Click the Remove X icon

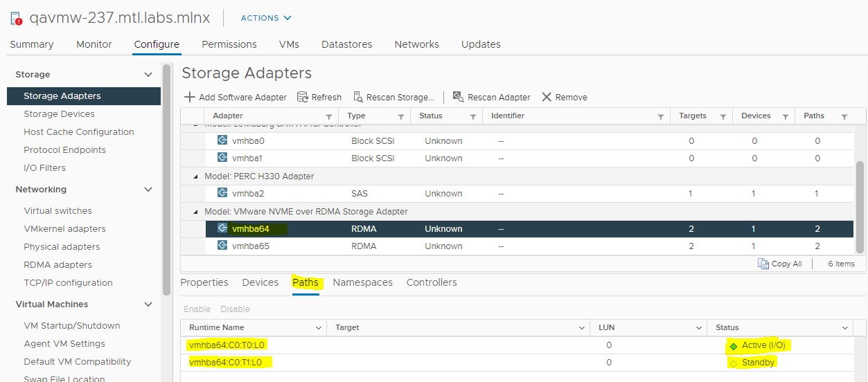(x=547, y=97)
